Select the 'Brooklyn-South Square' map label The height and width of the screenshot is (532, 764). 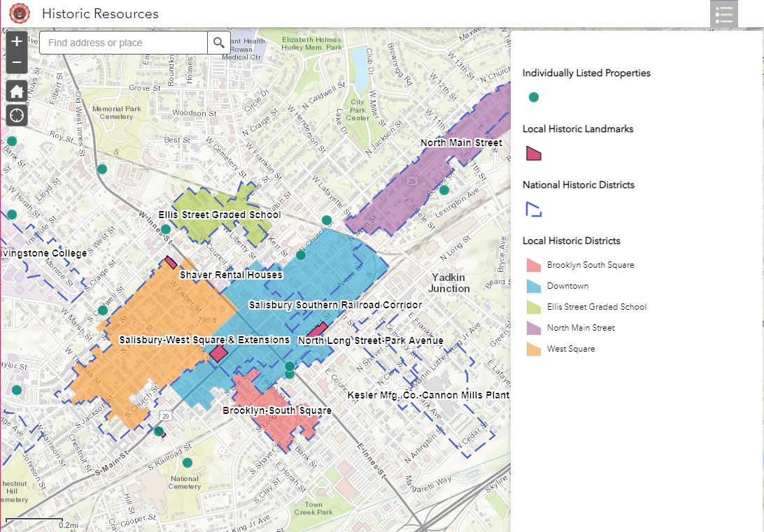277,410
